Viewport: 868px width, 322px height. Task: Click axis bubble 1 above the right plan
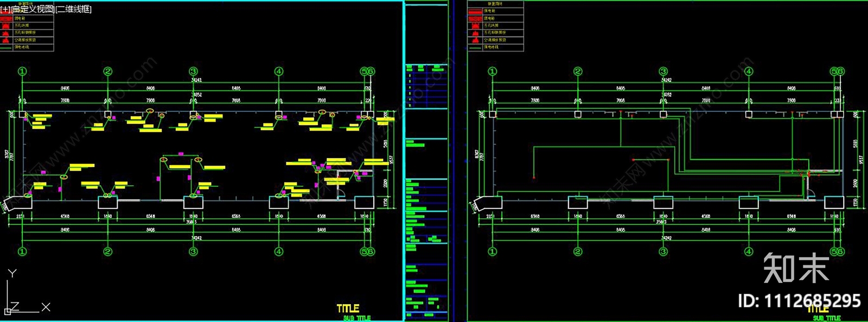492,71
